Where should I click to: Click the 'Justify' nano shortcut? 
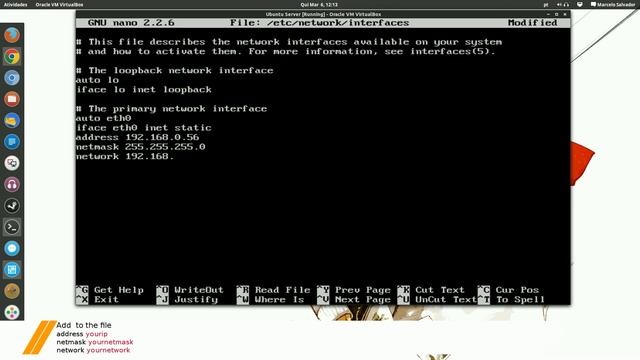187,300
